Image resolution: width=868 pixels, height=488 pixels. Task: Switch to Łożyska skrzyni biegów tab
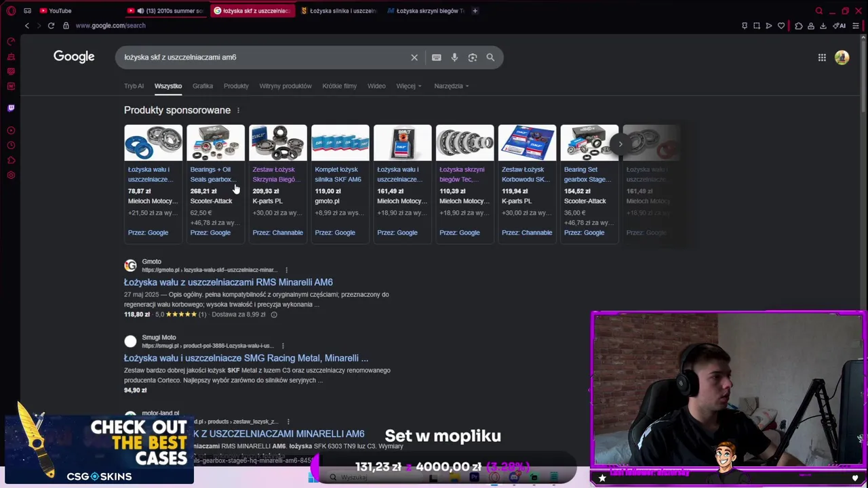pos(425,11)
